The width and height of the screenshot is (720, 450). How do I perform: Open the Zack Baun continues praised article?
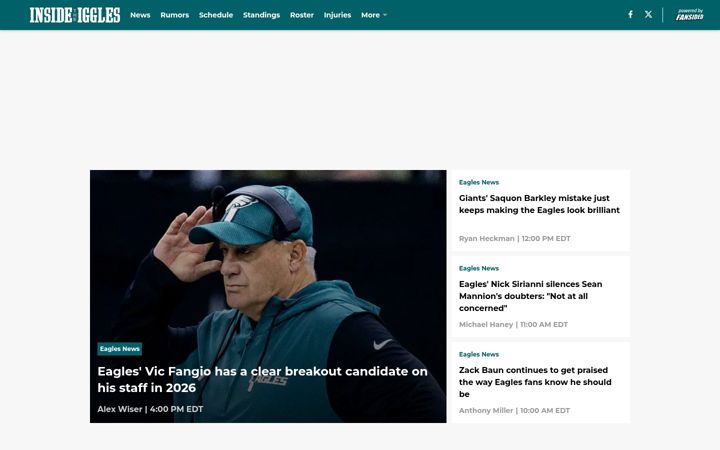pos(535,382)
